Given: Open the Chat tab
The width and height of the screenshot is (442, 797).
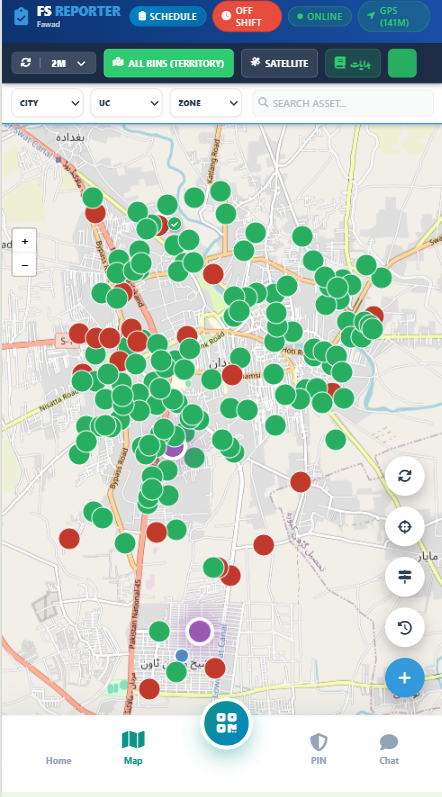Looking at the screenshot, I should point(389,750).
